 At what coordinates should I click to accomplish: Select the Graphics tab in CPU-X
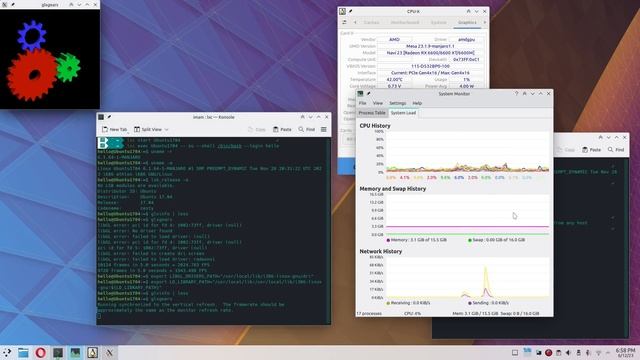pos(467,22)
